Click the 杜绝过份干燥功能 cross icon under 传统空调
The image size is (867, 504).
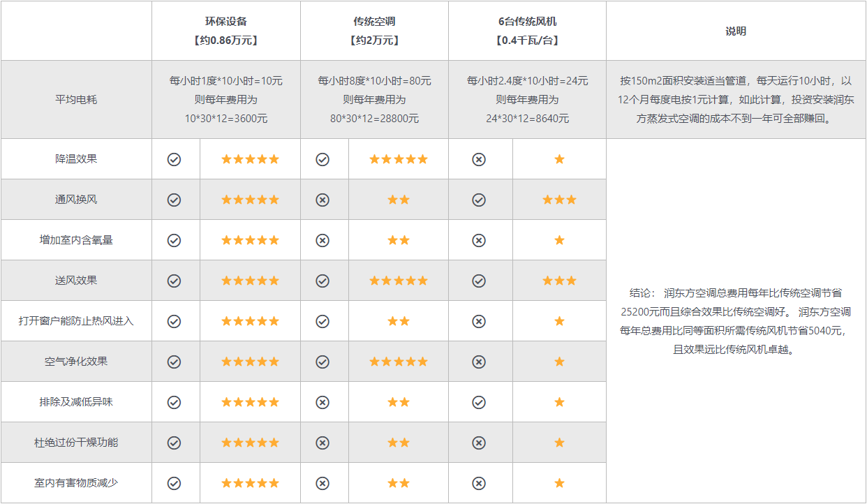[323, 443]
